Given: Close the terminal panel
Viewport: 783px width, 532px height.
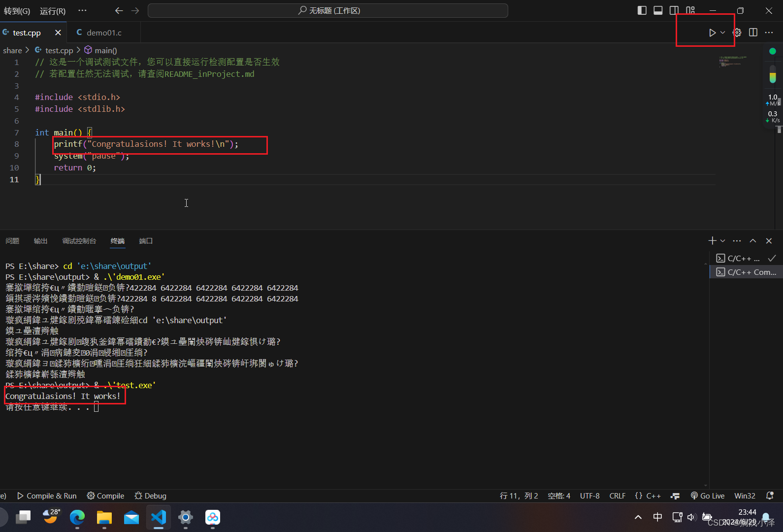Looking at the screenshot, I should pos(769,240).
